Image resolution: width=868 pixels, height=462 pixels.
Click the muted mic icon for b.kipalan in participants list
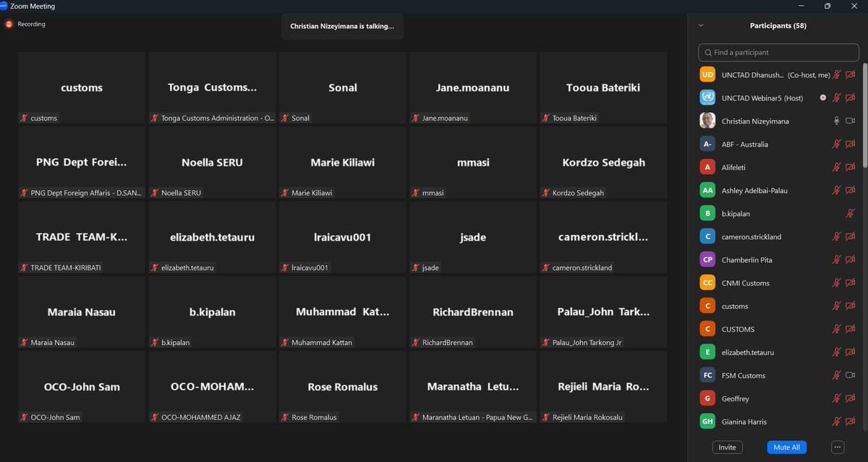[x=851, y=213]
